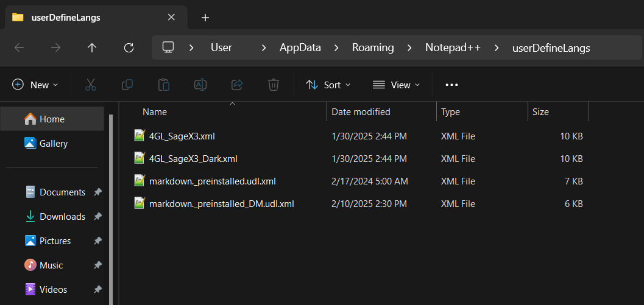Go up one folder level

pyautogui.click(x=92, y=47)
